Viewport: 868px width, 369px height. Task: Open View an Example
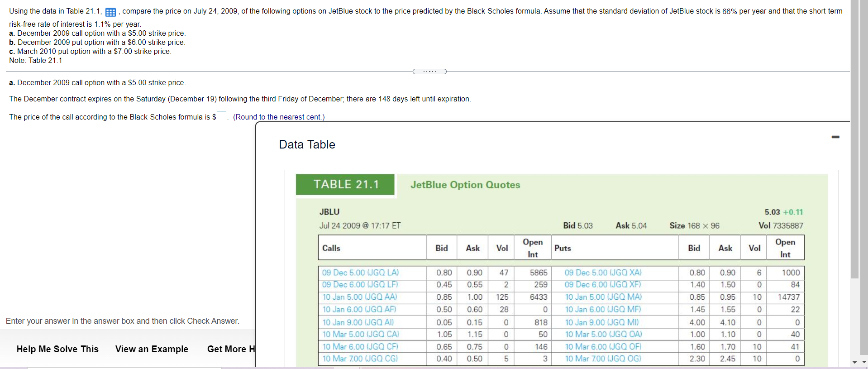tap(152, 349)
